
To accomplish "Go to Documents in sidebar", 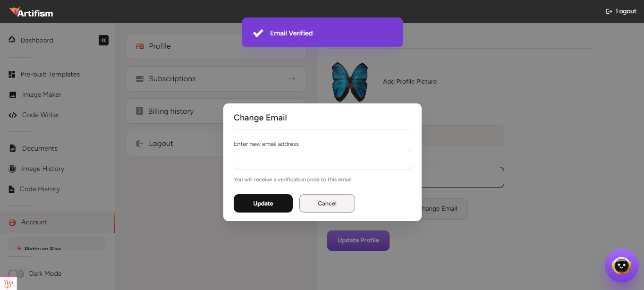I will (x=40, y=148).
